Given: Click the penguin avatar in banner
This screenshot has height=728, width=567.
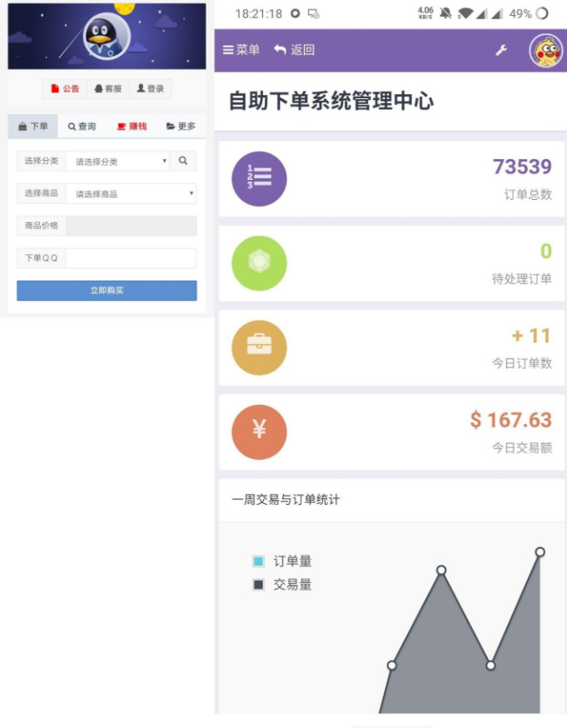Looking at the screenshot, I should [107, 37].
